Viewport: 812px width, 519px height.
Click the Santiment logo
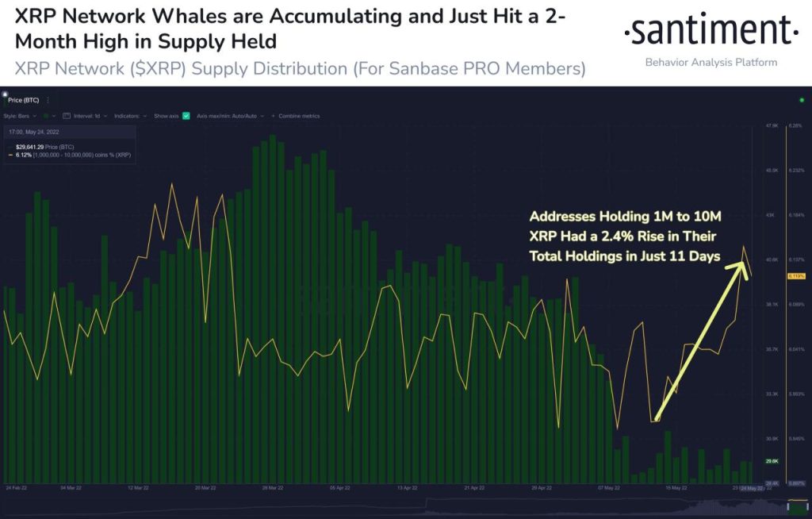pyautogui.click(x=711, y=33)
